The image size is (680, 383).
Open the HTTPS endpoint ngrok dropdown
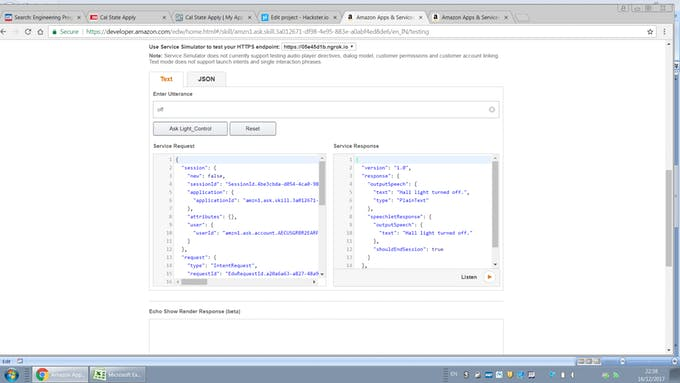coord(318,46)
